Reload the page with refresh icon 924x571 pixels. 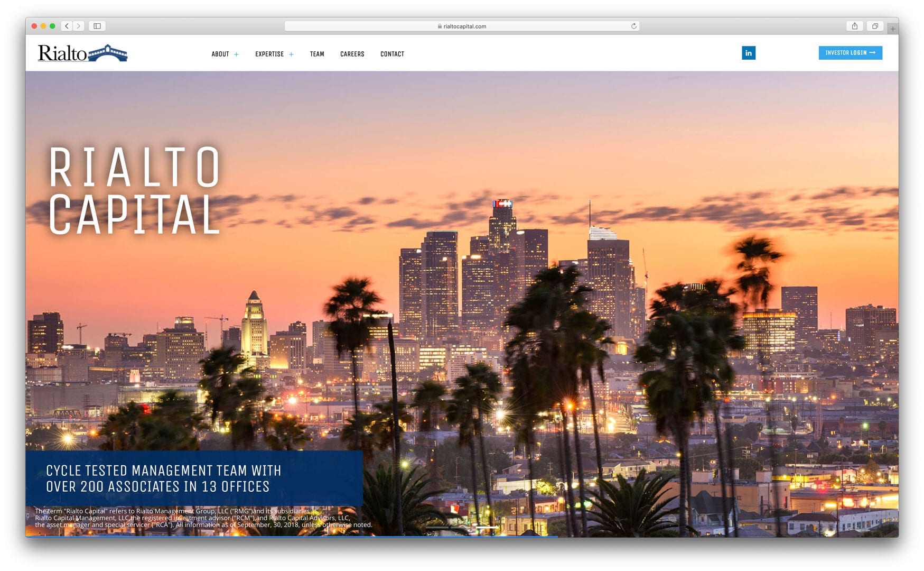point(633,26)
